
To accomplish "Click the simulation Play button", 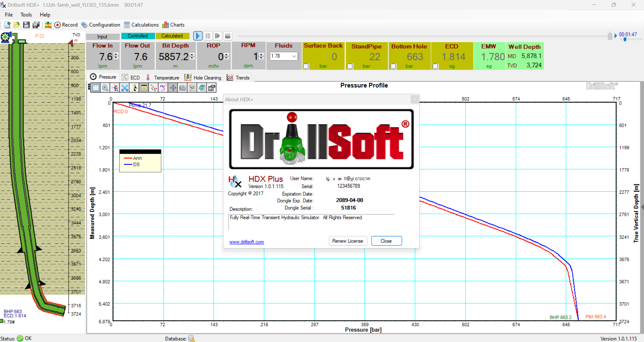I will tap(198, 36).
